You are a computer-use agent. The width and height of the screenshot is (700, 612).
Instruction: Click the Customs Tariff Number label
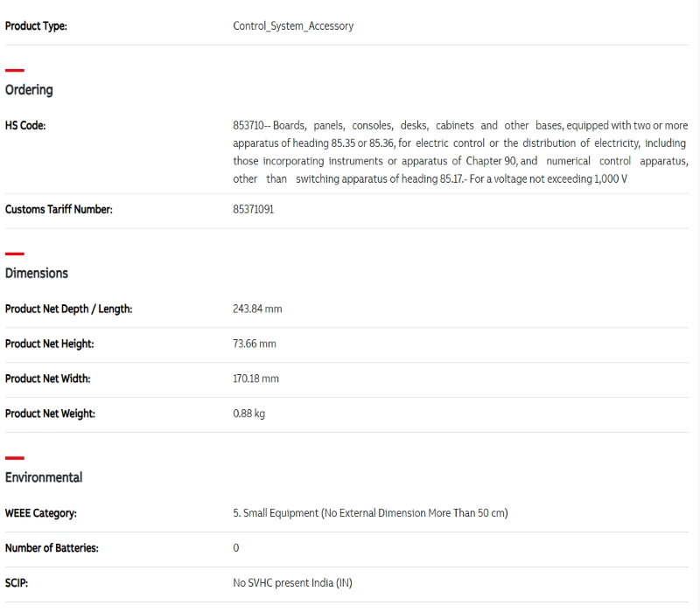click(x=59, y=210)
